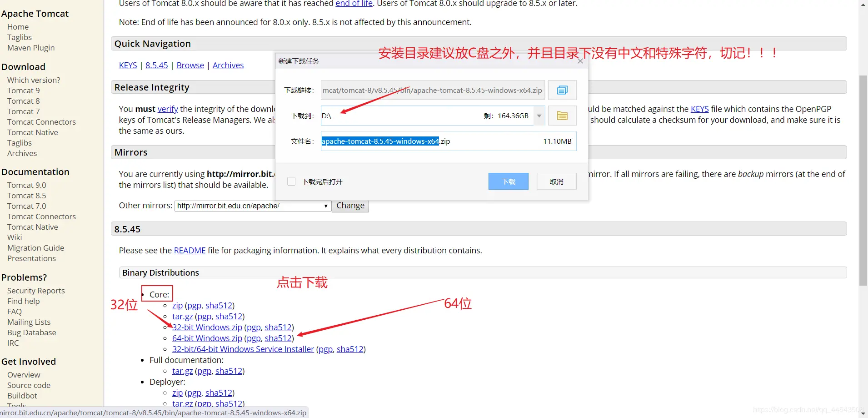Viewport: 868px width, 418px height.
Task: Open the save-location folder browse icon
Action: point(562,115)
